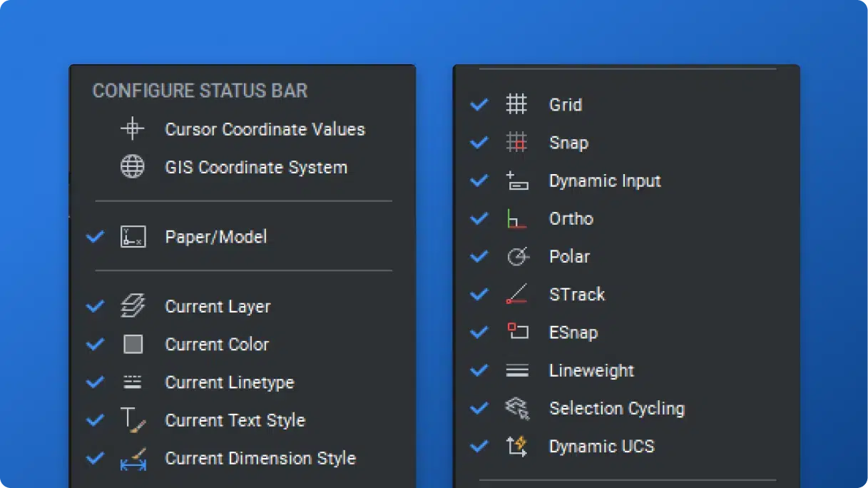The width and height of the screenshot is (868, 488).
Task: Click the Current Color swatch
Action: tap(133, 344)
